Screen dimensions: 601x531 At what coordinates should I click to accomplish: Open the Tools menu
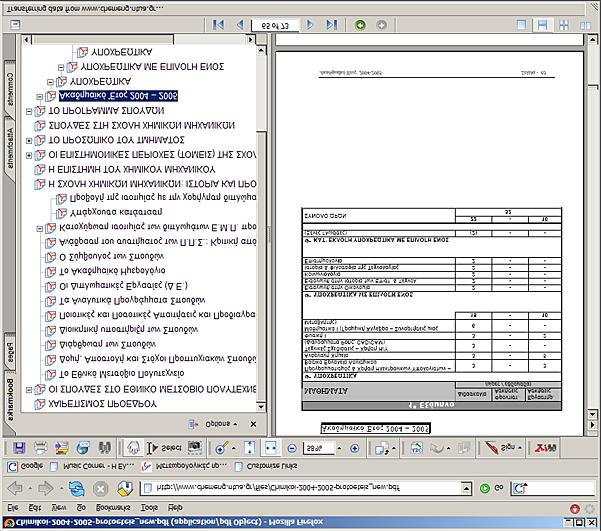[149, 507]
